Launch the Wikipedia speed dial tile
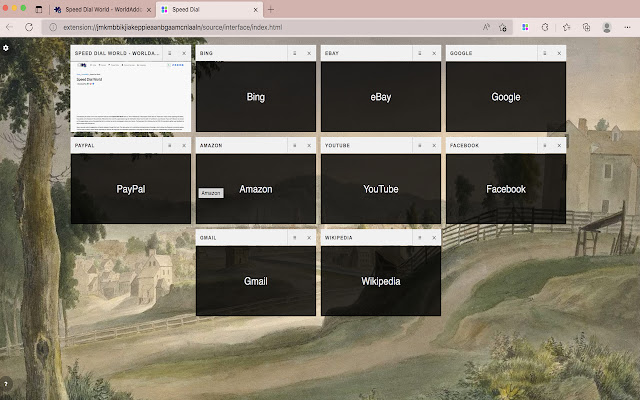This screenshot has width=640, height=400. tap(380, 282)
